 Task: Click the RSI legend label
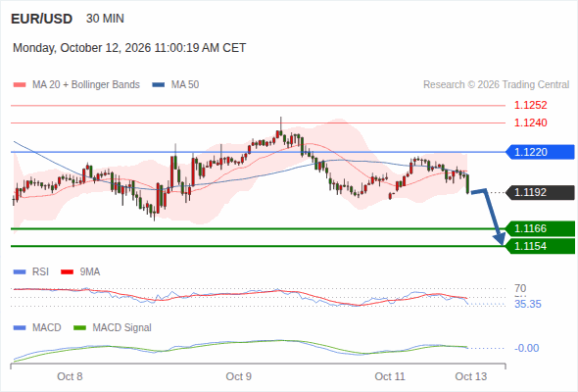pyautogui.click(x=40, y=271)
